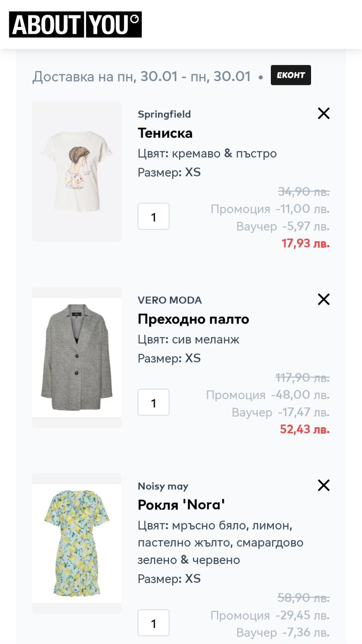Remove the VERO MODA Преходно палто item
The height and width of the screenshot is (644, 362).
[324, 299]
